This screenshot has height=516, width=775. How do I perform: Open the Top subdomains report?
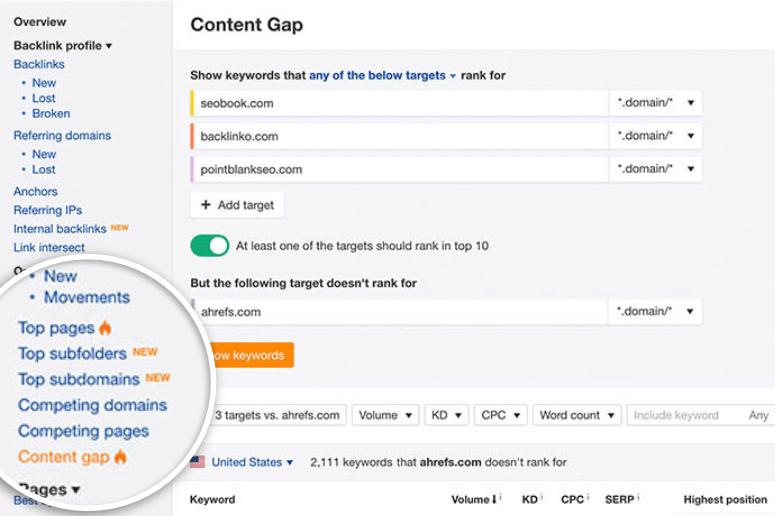[79, 380]
